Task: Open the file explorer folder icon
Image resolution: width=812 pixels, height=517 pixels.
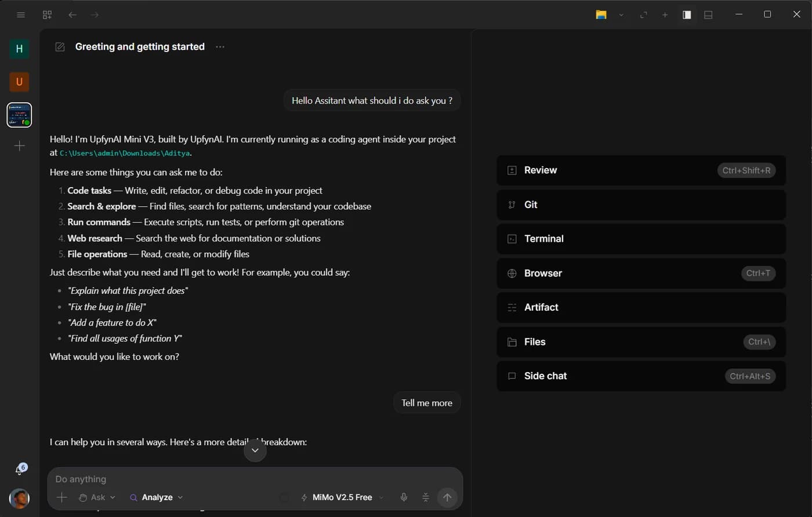Action: [x=601, y=14]
